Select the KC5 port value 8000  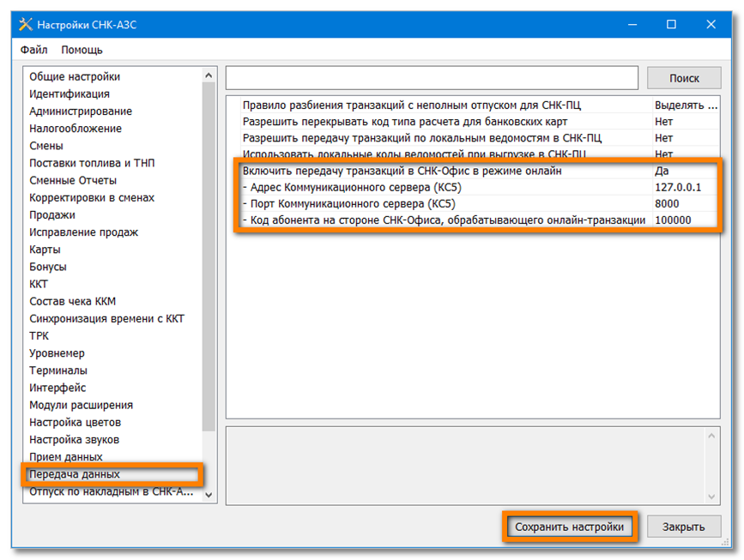685,203
